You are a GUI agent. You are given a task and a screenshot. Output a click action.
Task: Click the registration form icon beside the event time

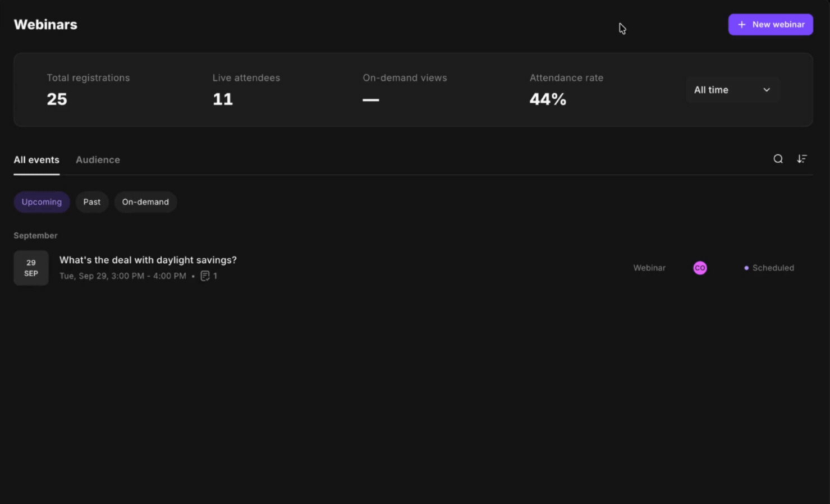pyautogui.click(x=205, y=276)
